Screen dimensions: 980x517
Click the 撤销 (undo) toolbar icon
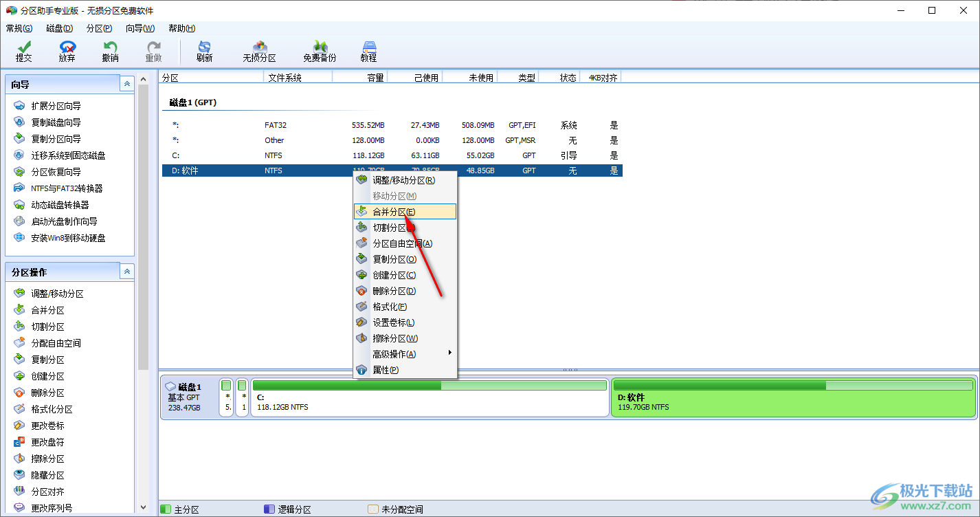(110, 51)
